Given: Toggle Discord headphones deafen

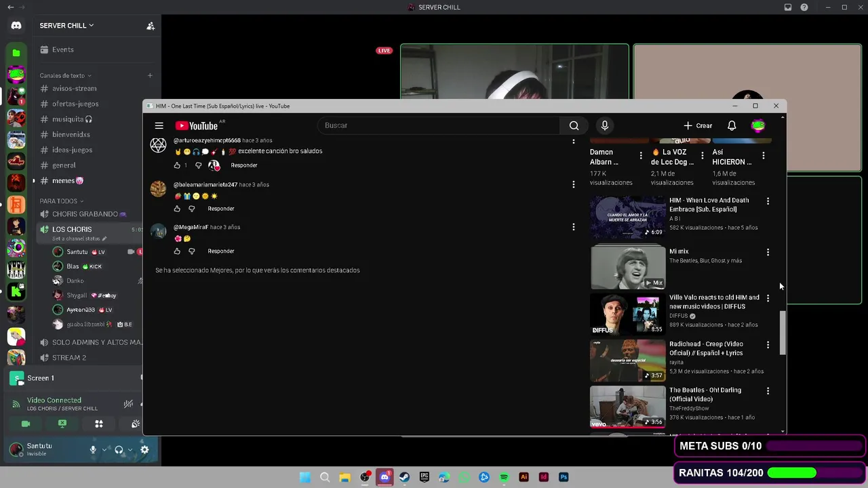Looking at the screenshot, I should [x=119, y=449].
